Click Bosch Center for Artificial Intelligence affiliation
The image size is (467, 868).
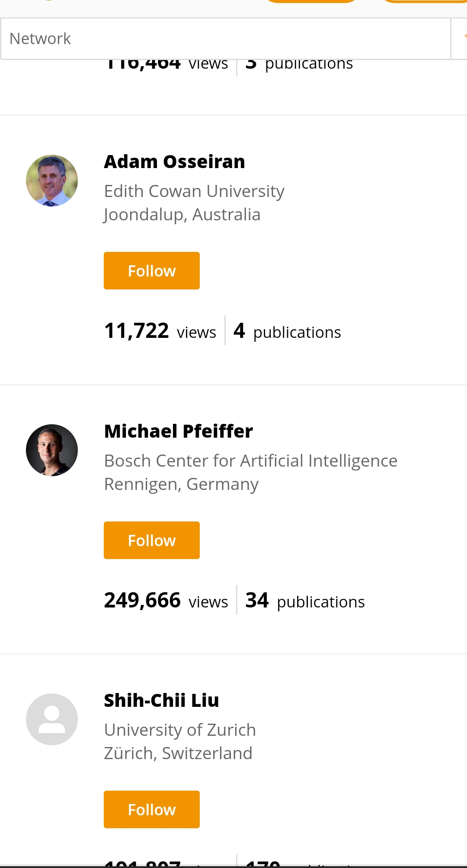point(251,461)
